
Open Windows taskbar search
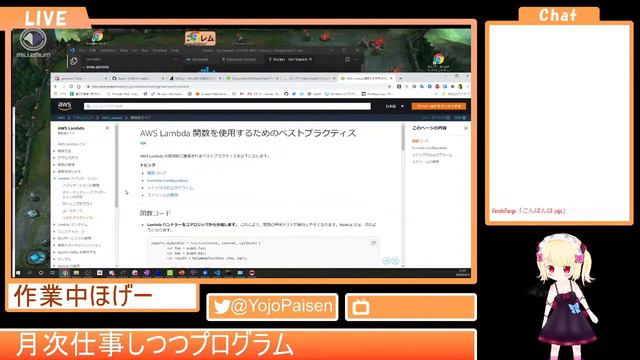29,273
